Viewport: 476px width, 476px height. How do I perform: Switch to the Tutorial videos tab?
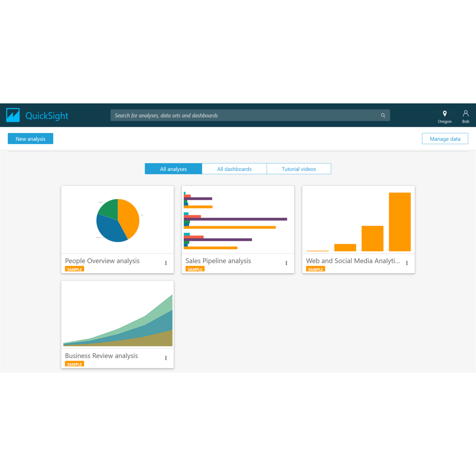coord(299,168)
